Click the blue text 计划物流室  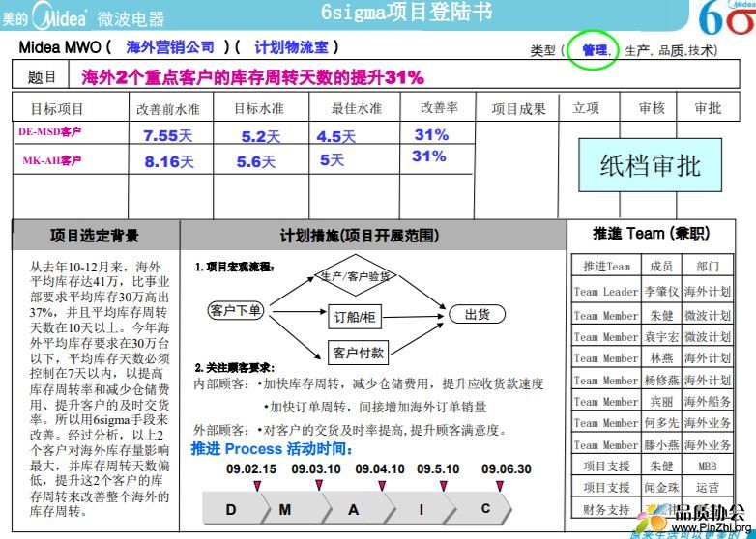(x=291, y=47)
